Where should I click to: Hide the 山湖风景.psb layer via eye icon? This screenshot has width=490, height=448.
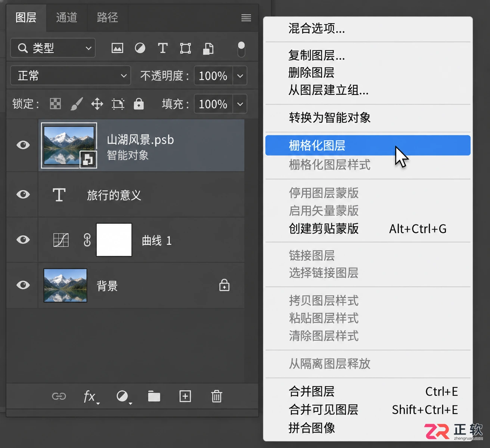23,145
